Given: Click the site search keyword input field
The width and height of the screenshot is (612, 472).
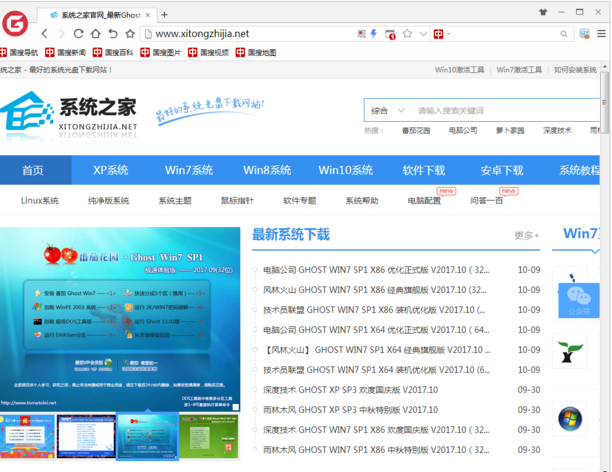Looking at the screenshot, I should point(507,111).
